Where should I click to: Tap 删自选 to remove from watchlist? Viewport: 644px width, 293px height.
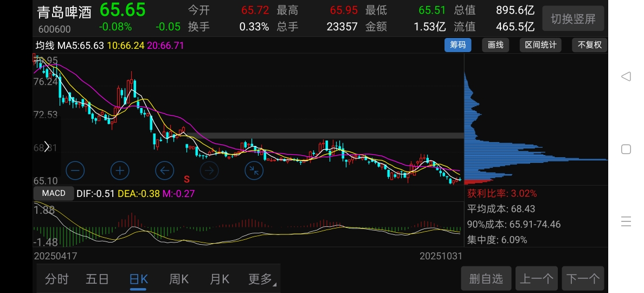(486, 279)
